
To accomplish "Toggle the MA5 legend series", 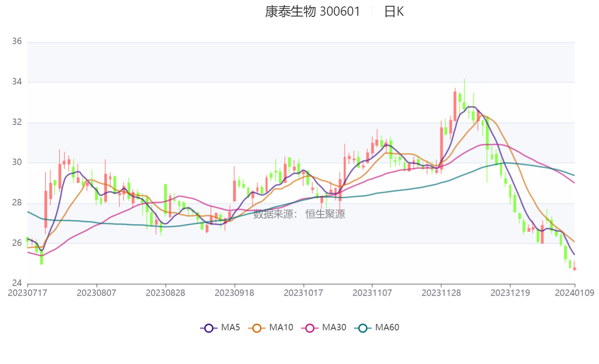I will pos(220,327).
